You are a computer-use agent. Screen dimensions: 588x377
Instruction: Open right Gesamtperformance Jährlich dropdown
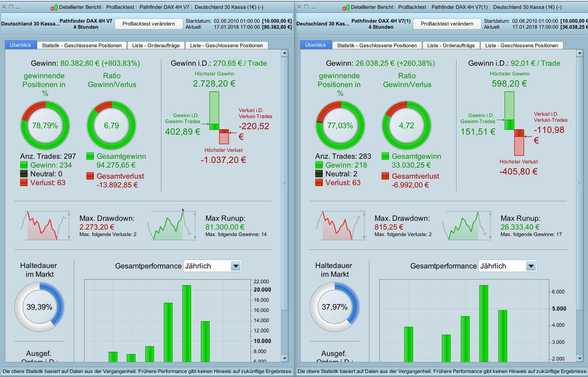(x=531, y=266)
